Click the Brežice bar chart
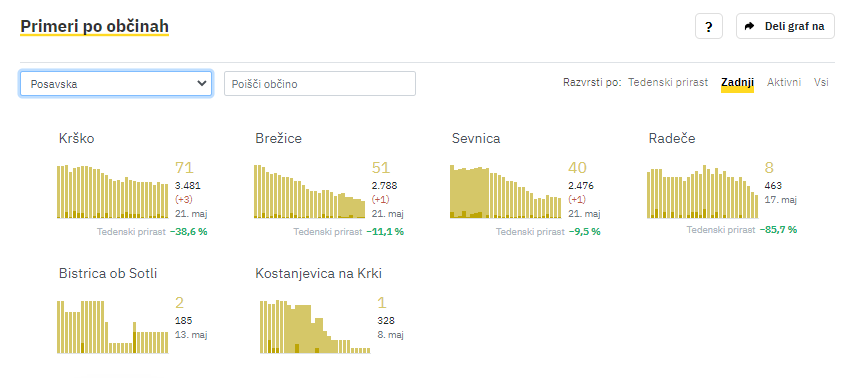This screenshot has height=378, width=857. (309, 191)
